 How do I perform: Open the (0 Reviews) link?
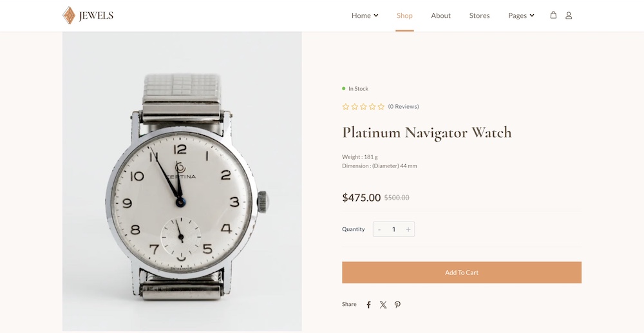click(404, 106)
